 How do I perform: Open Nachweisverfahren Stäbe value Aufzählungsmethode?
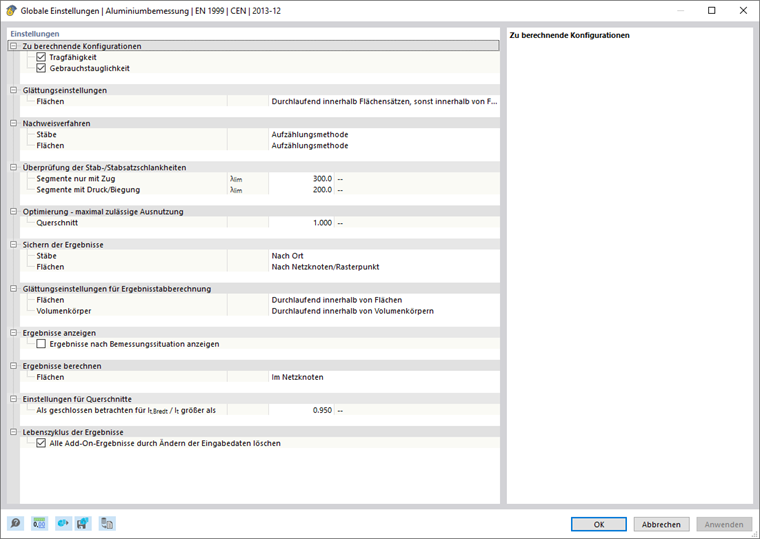click(x=384, y=134)
